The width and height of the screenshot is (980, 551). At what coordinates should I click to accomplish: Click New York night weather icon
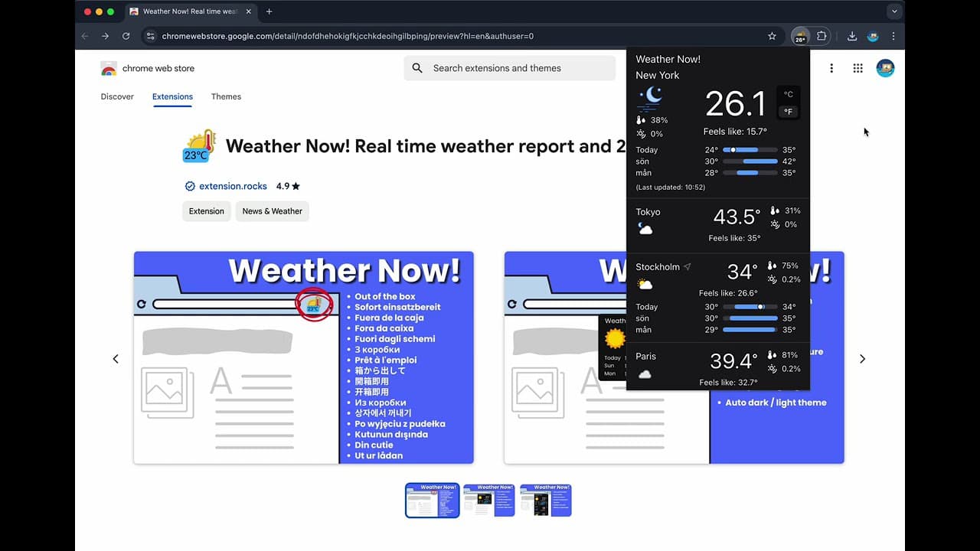coord(649,98)
